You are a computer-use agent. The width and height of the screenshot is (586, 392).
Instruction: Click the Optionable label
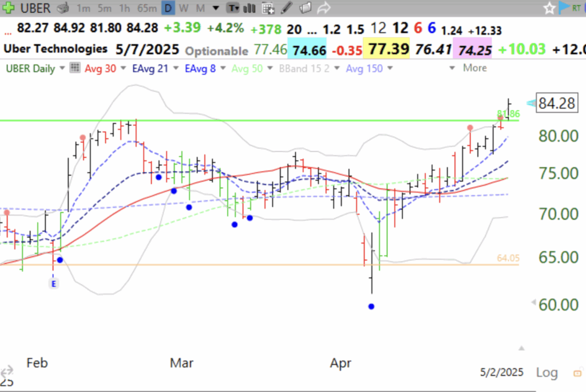click(216, 51)
